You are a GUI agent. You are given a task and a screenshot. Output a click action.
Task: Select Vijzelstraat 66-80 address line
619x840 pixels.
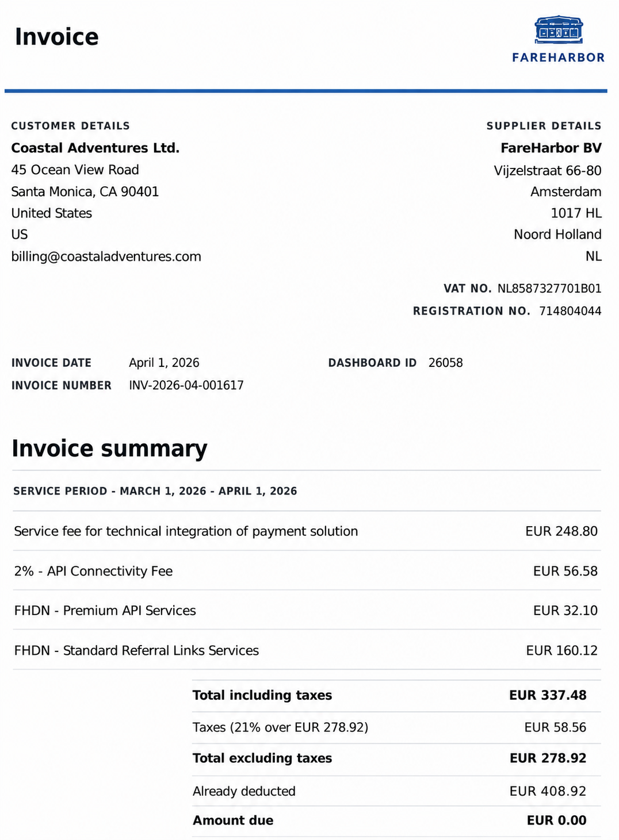548,170
